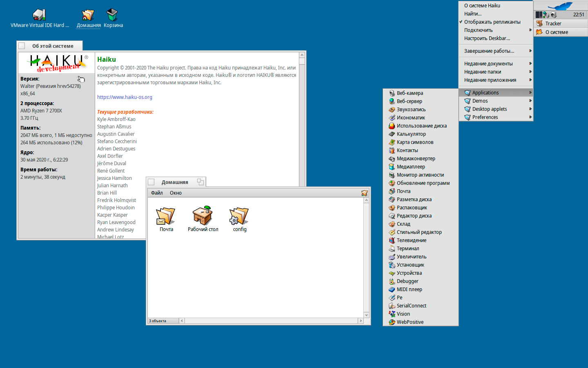Screen dimensions: 588x368
Task: Expand Недавние документы submenu
Action: coord(496,64)
